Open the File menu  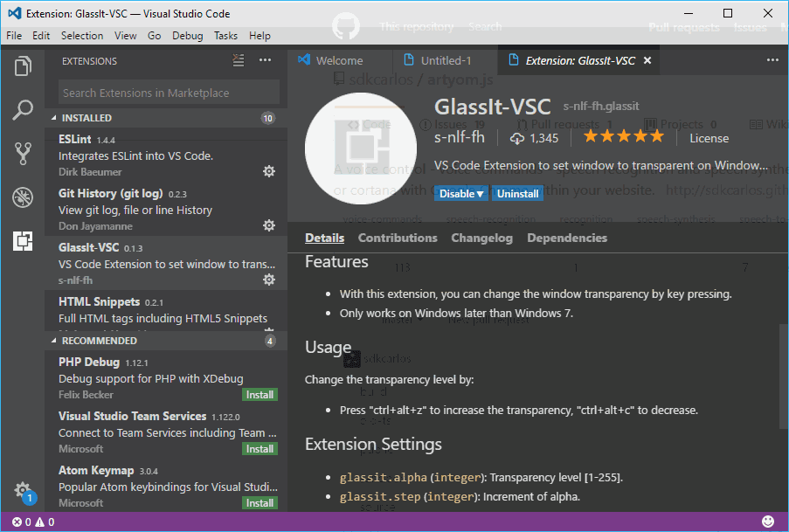click(x=14, y=36)
